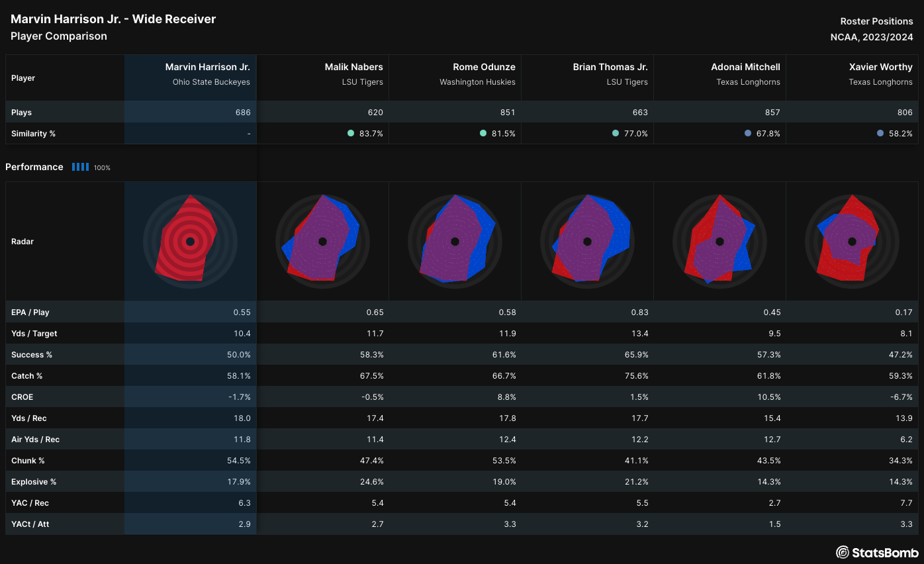
Task: Click Xavier Worthy blue similarity dot
Action: coord(880,133)
